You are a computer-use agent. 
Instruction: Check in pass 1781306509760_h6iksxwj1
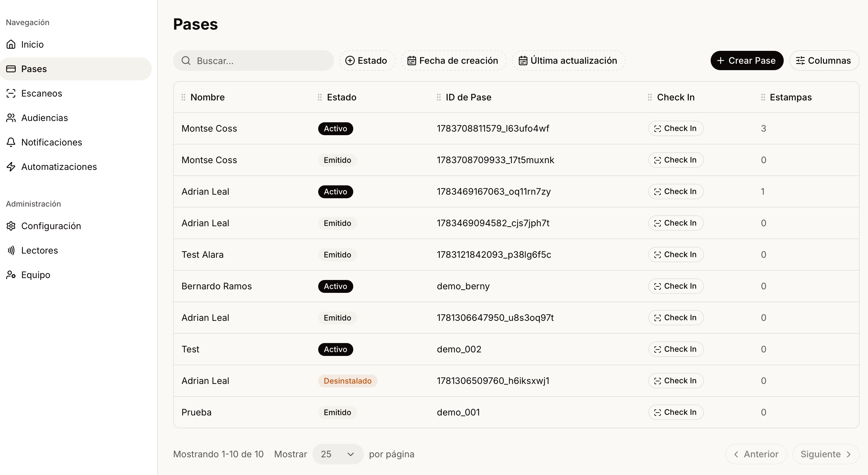tap(676, 381)
